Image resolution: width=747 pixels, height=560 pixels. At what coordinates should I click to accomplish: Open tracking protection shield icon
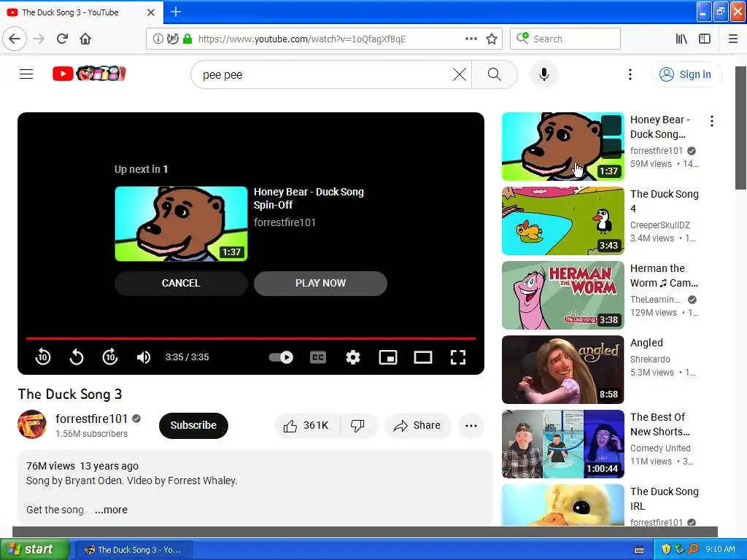172,39
